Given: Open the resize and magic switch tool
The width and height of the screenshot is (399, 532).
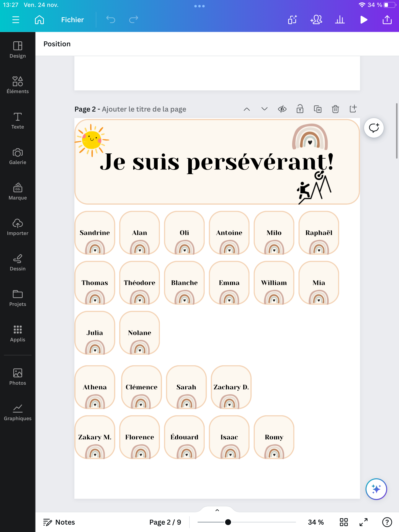Looking at the screenshot, I should [292, 20].
